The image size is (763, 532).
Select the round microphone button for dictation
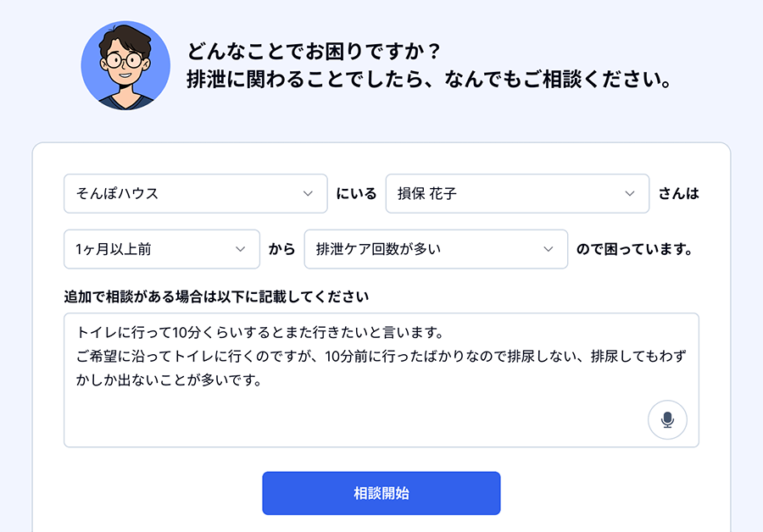667,419
